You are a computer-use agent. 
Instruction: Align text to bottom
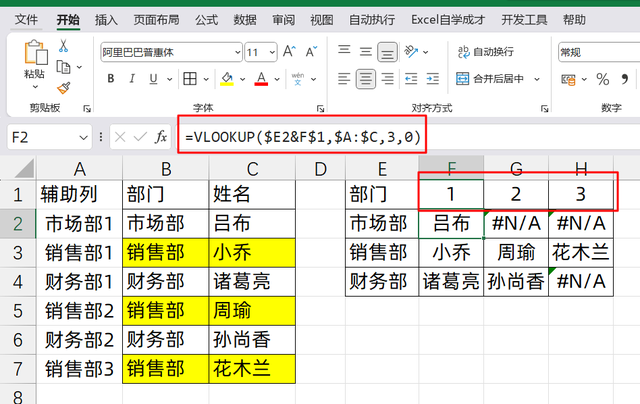[x=387, y=52]
